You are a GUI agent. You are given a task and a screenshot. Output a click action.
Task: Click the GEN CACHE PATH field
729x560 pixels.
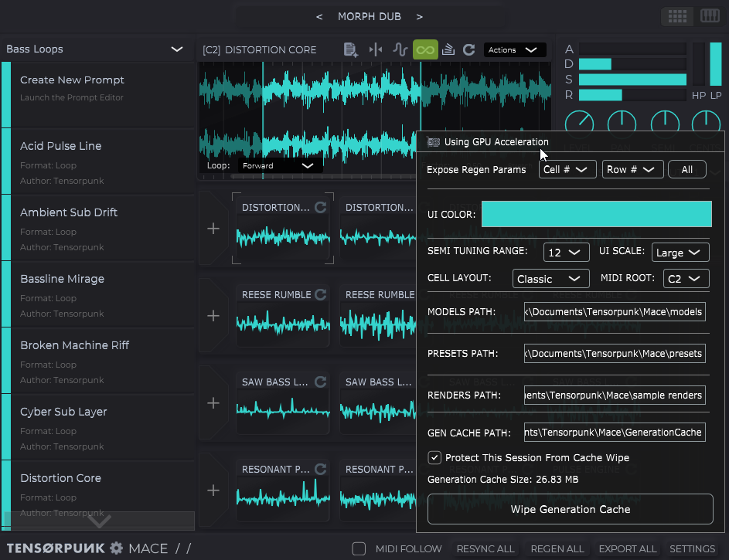pos(615,433)
